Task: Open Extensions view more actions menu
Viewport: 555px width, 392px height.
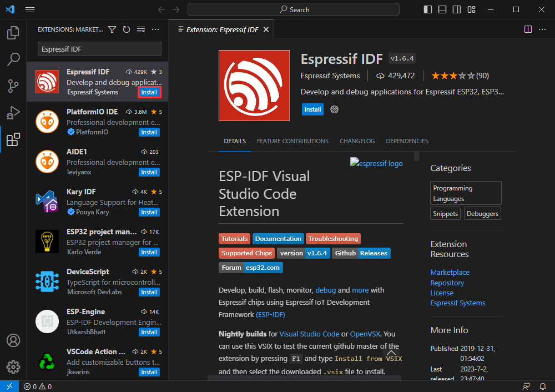Action: (x=155, y=29)
